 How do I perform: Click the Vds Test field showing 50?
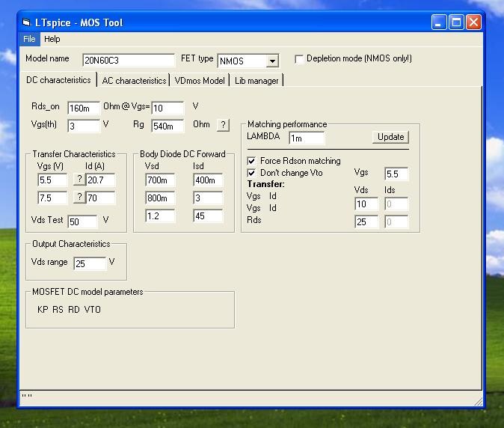coord(82,221)
